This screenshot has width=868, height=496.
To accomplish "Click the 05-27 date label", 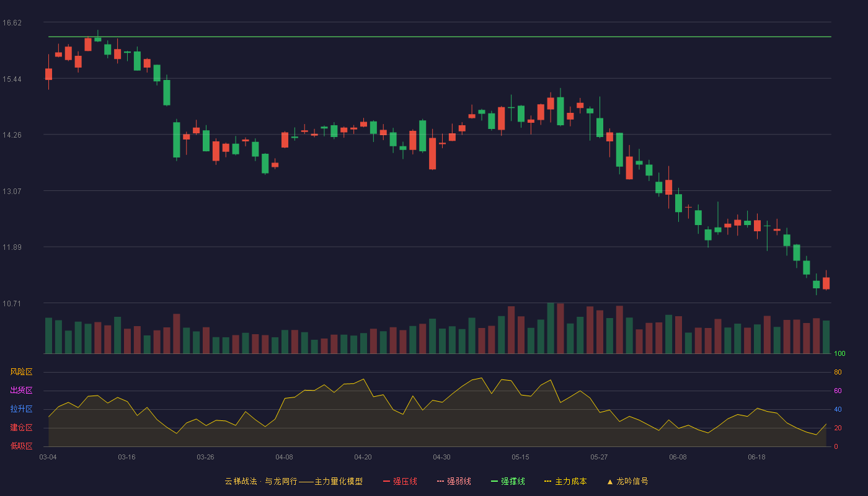I will [x=599, y=457].
